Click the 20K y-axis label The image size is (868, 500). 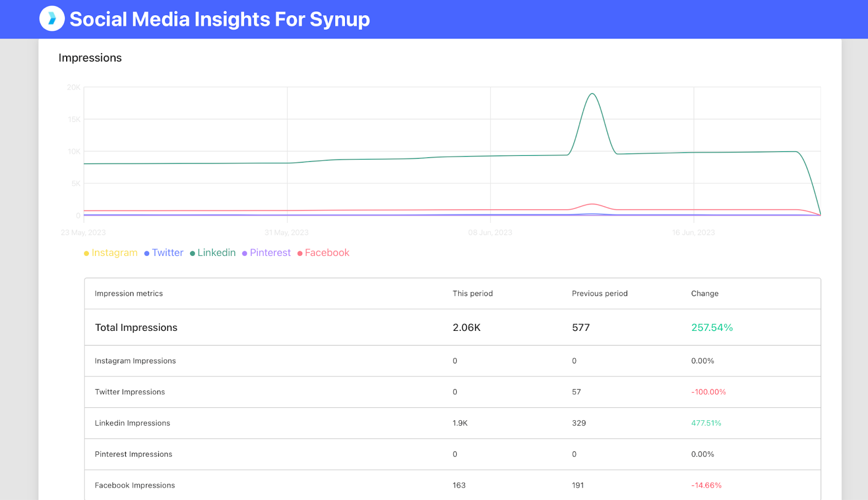[74, 87]
